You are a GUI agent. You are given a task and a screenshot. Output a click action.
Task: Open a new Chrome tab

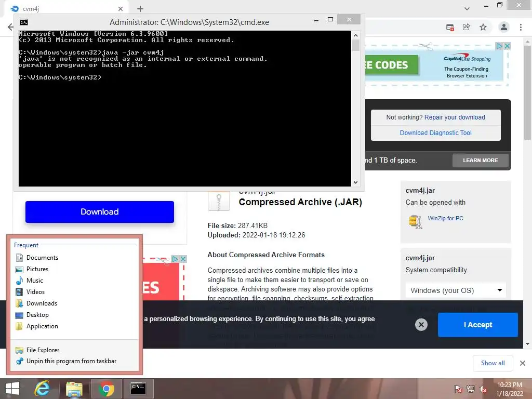point(140,9)
